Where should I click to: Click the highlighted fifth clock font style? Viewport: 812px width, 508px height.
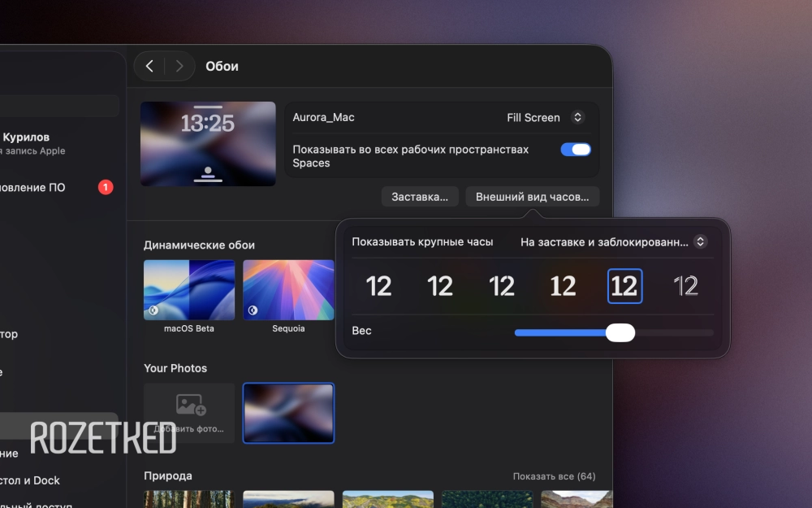pyautogui.click(x=624, y=286)
